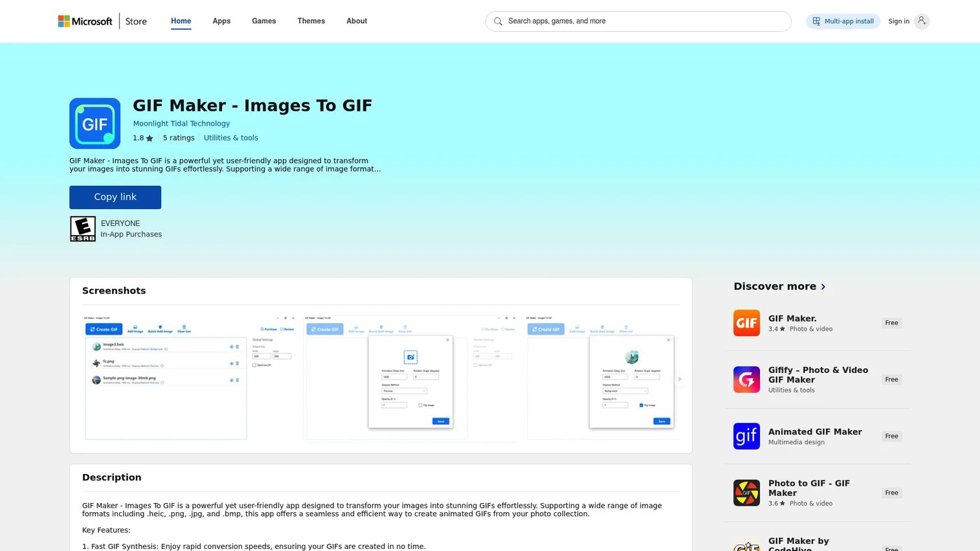Open the Photo to GIF - GIF Maker title
The width and height of the screenshot is (980, 551).
809,488
